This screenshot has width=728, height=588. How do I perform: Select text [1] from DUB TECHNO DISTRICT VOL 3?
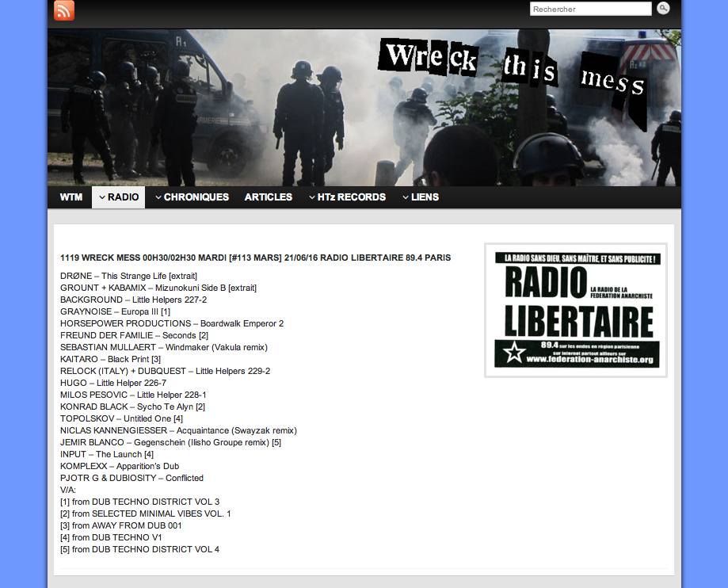tap(139, 502)
